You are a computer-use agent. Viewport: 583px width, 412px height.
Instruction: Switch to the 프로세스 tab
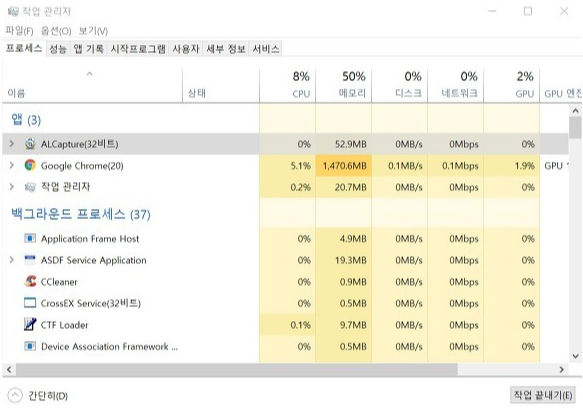coord(24,48)
